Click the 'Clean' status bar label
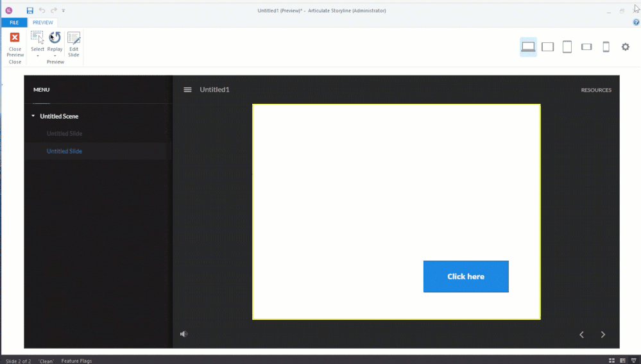Image resolution: width=641 pixels, height=364 pixels. 46,361
